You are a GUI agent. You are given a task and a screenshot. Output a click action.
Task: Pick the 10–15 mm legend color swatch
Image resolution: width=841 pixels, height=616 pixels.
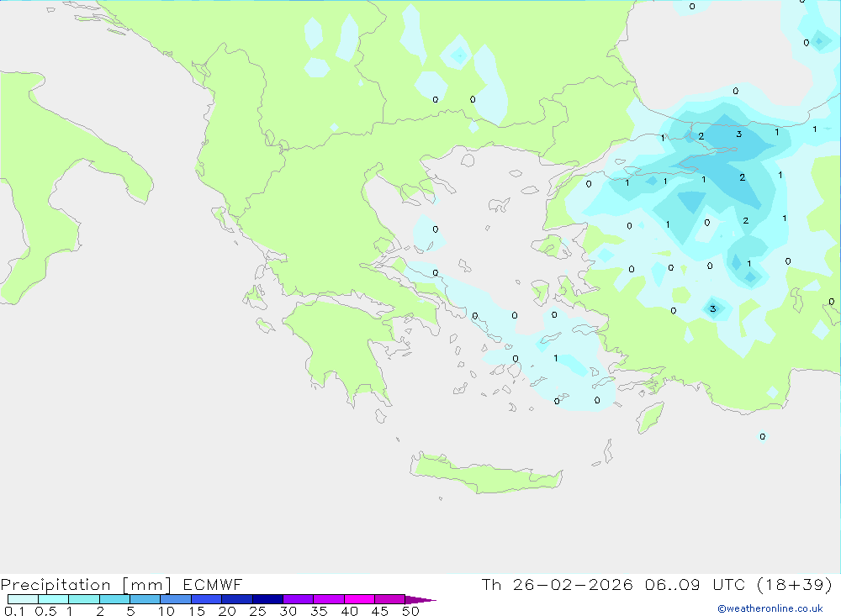(176, 599)
